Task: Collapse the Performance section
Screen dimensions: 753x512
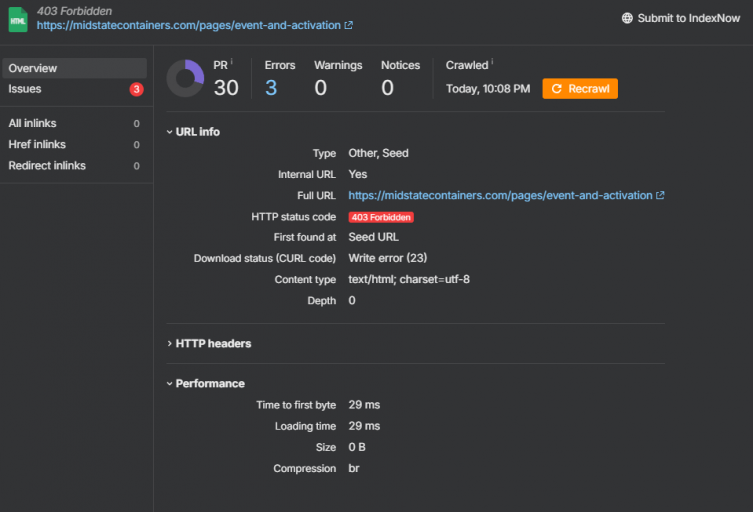Action: click(x=206, y=383)
